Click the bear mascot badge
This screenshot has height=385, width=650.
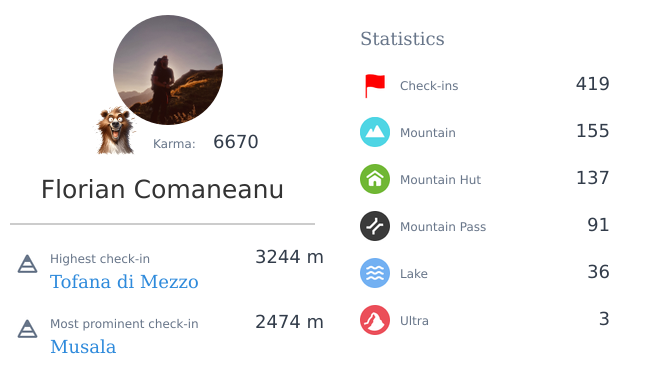click(x=116, y=131)
